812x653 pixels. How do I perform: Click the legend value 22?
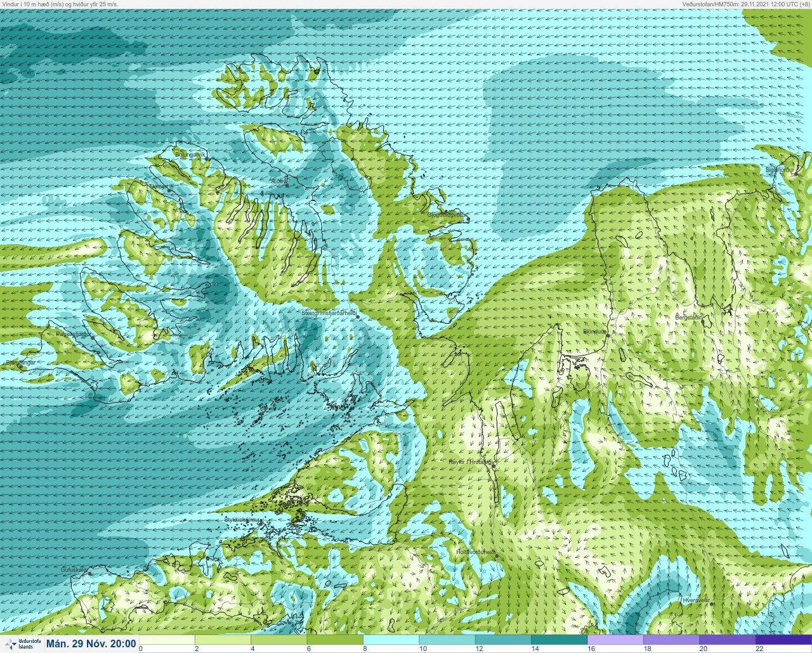tap(759, 649)
